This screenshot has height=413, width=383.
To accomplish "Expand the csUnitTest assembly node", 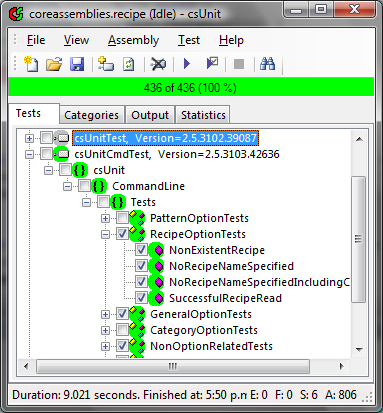I will (x=30, y=138).
